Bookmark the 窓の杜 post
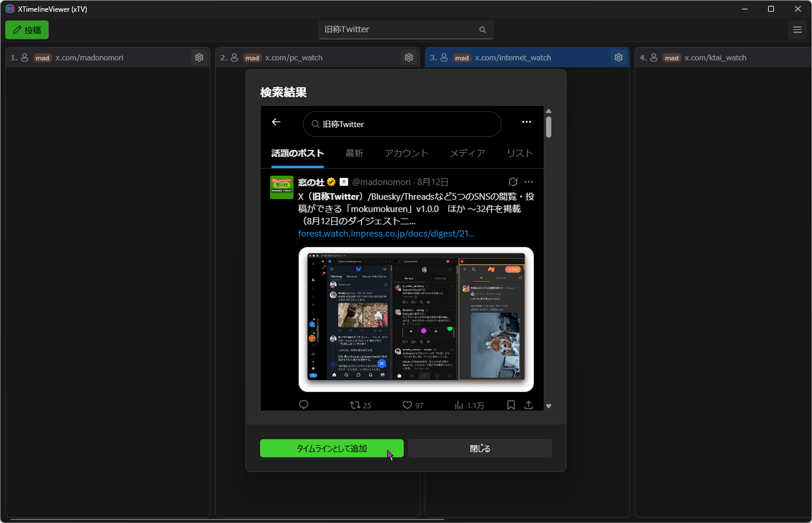This screenshot has height=523, width=812. (511, 405)
